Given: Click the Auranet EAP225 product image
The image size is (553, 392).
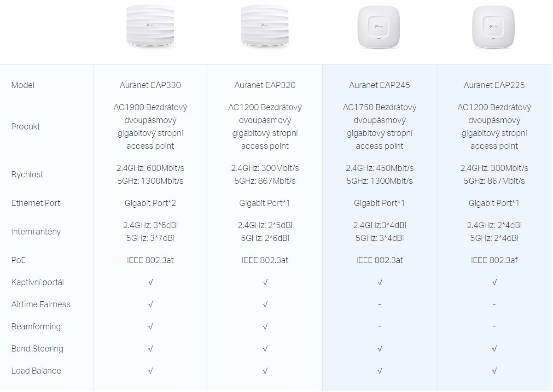Looking at the screenshot, I should [x=494, y=29].
